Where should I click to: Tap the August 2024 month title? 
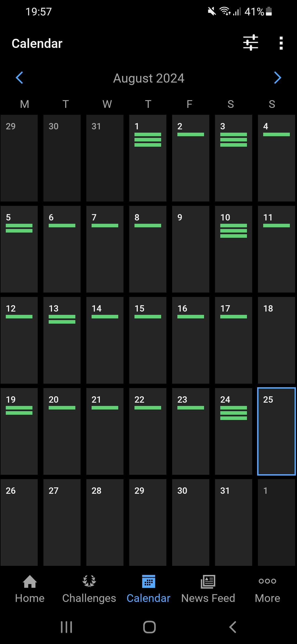pyautogui.click(x=148, y=78)
